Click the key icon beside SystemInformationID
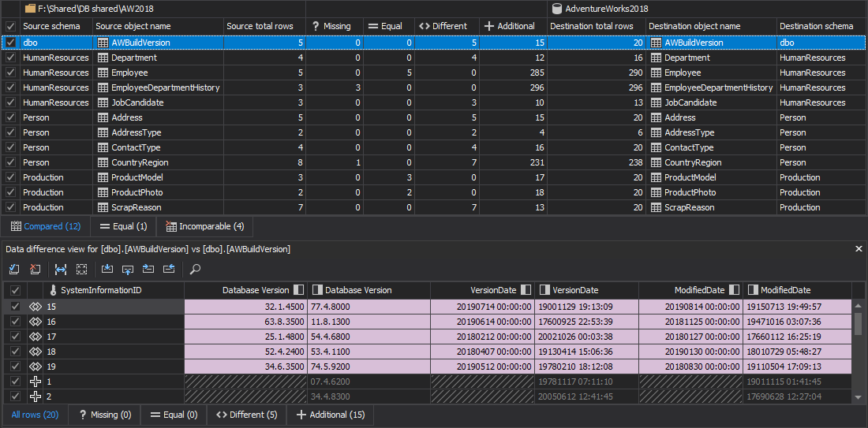Screen dimensions: 868x428 click(53, 290)
